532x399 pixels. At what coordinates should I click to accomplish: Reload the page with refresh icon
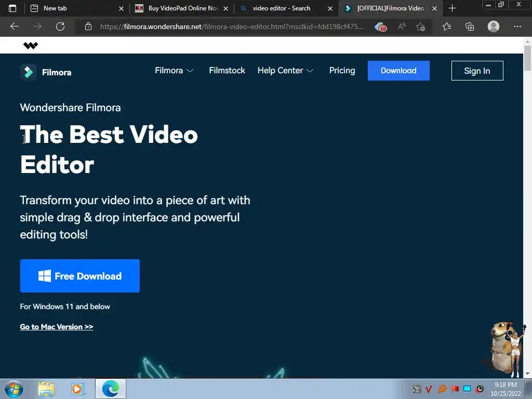[x=60, y=26]
